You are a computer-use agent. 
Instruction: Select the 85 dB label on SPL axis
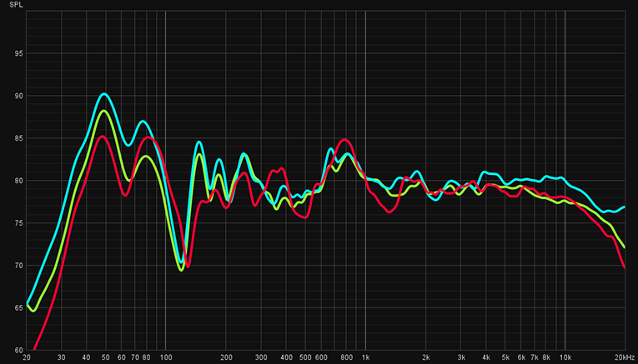pos(18,138)
